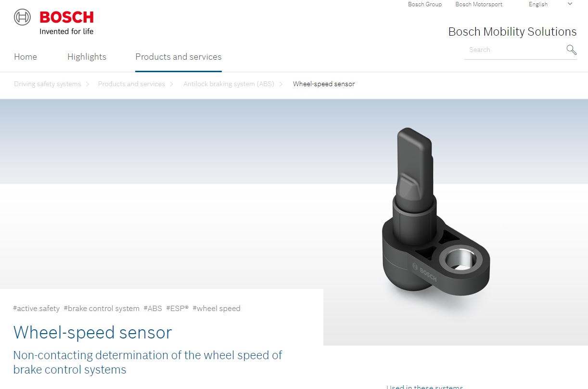Click chevron after Antilock braking system breadcrumb
The width and height of the screenshot is (588, 389).
281,84
